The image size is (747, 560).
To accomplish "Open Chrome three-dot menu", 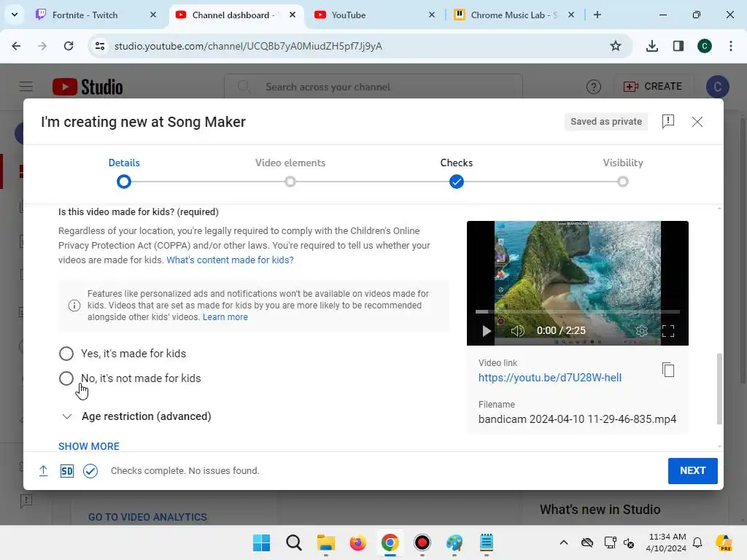I will click(730, 46).
